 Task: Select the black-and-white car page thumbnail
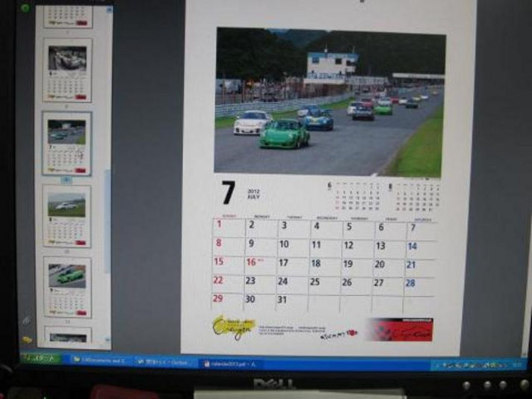pos(67,70)
